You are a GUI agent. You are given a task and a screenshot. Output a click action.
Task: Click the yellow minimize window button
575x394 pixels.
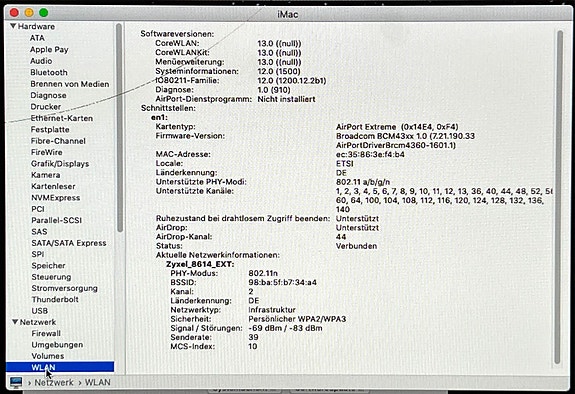coord(29,12)
